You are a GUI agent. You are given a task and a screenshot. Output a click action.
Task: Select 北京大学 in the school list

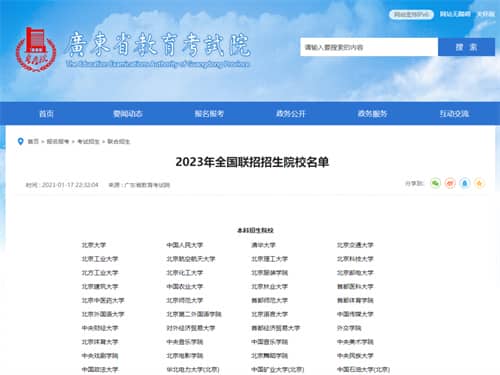(x=94, y=245)
